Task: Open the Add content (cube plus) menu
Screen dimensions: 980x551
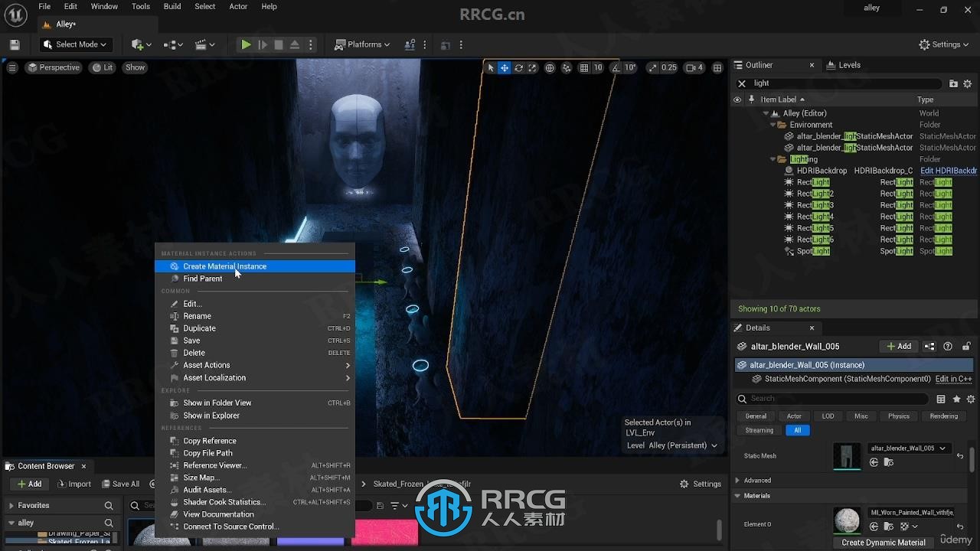Action: [x=141, y=44]
